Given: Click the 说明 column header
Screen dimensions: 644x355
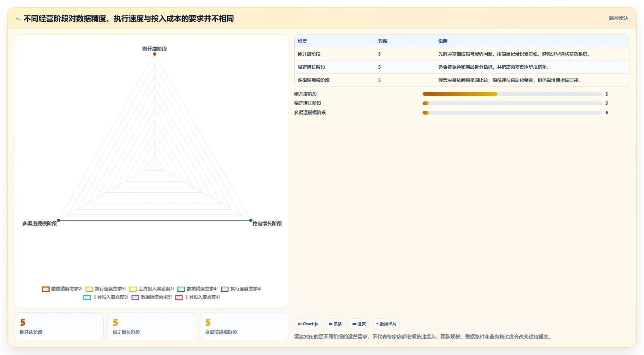Looking at the screenshot, I should pos(443,41).
